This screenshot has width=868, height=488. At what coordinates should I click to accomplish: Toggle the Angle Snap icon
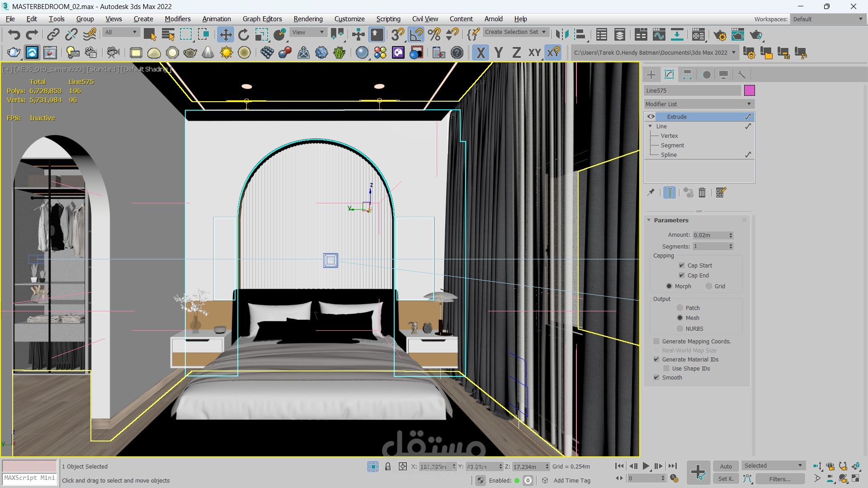(x=416, y=34)
